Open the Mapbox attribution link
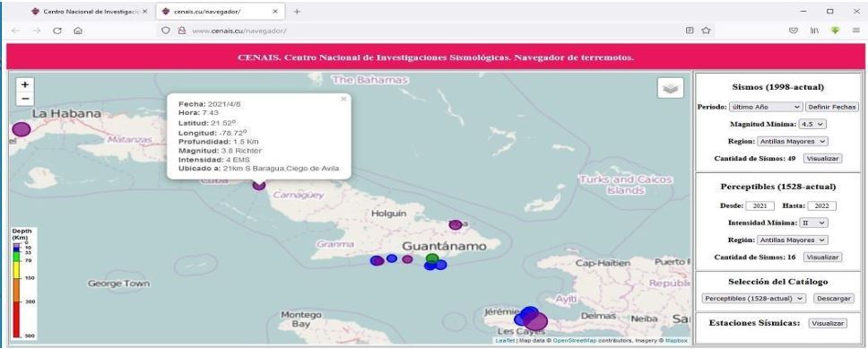868x349 pixels. pyautogui.click(x=676, y=340)
